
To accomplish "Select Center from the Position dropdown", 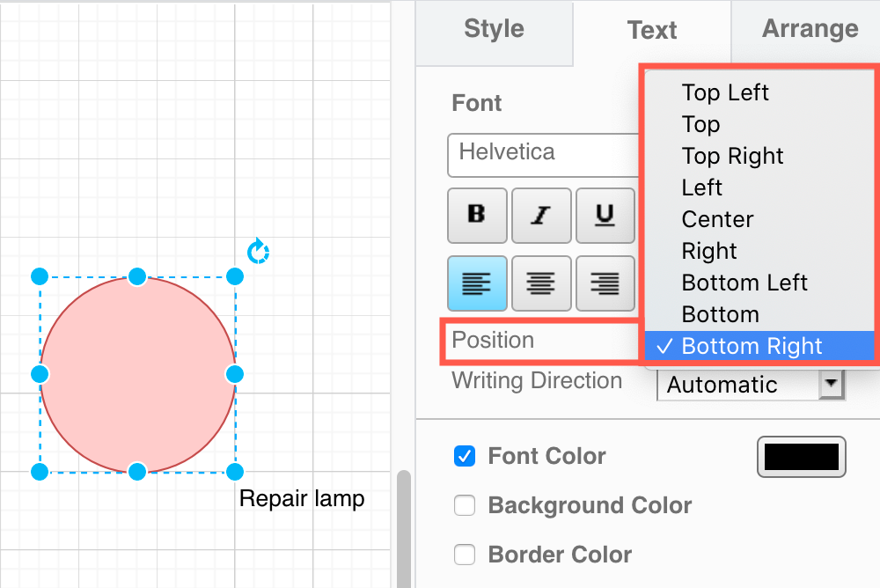I will click(716, 218).
